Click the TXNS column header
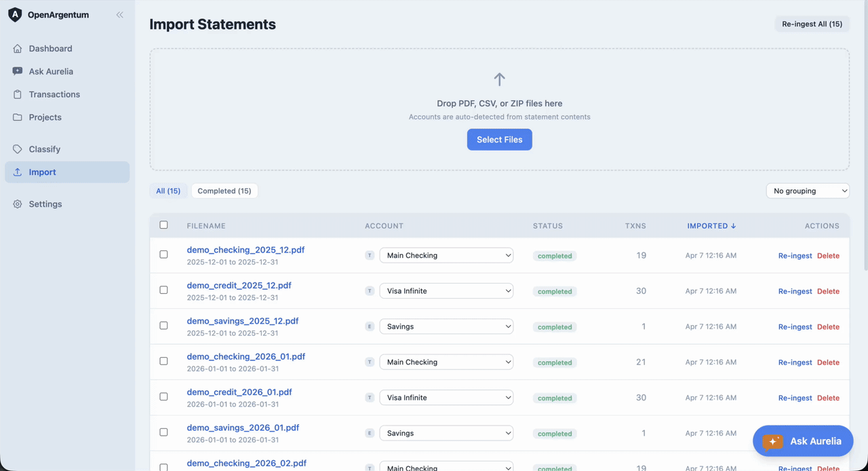868x471 pixels. tap(635, 226)
